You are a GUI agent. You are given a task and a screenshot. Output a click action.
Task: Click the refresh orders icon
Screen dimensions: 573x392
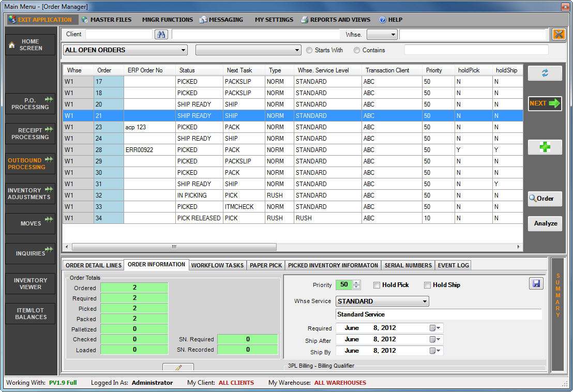545,73
